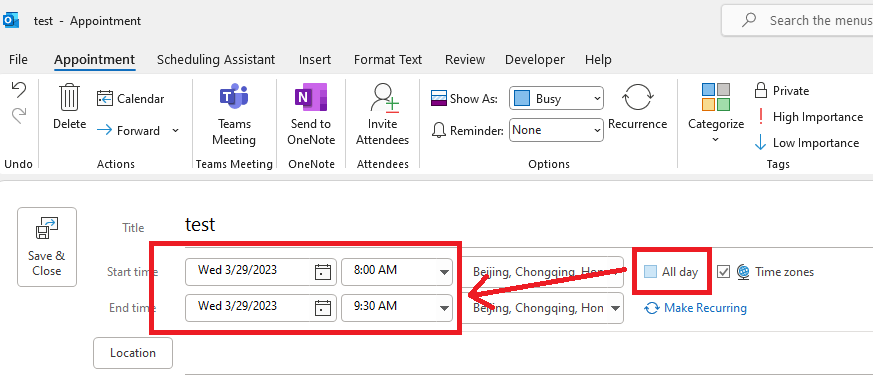Click the Make Recurring link
This screenshot has height=375, width=873.
[x=695, y=308]
